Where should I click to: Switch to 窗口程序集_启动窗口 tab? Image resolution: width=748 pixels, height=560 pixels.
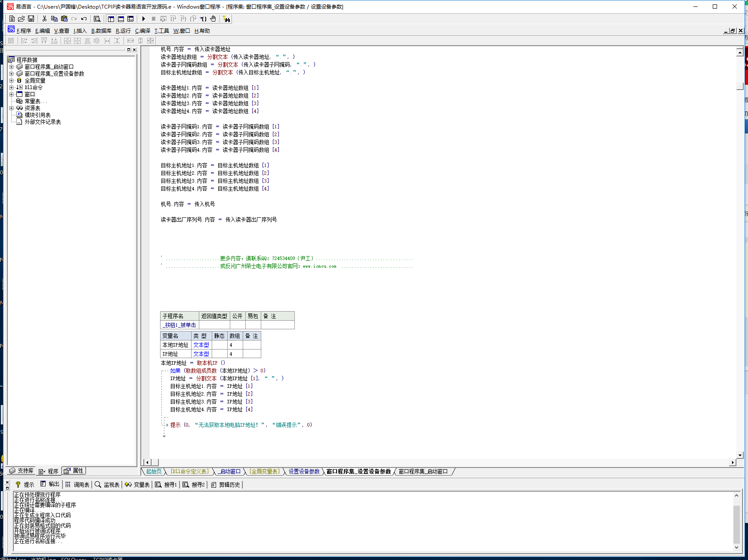[x=423, y=472]
